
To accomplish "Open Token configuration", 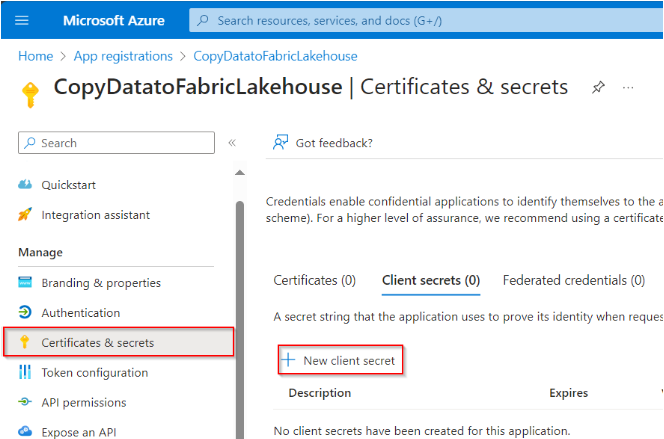I will click(x=95, y=373).
